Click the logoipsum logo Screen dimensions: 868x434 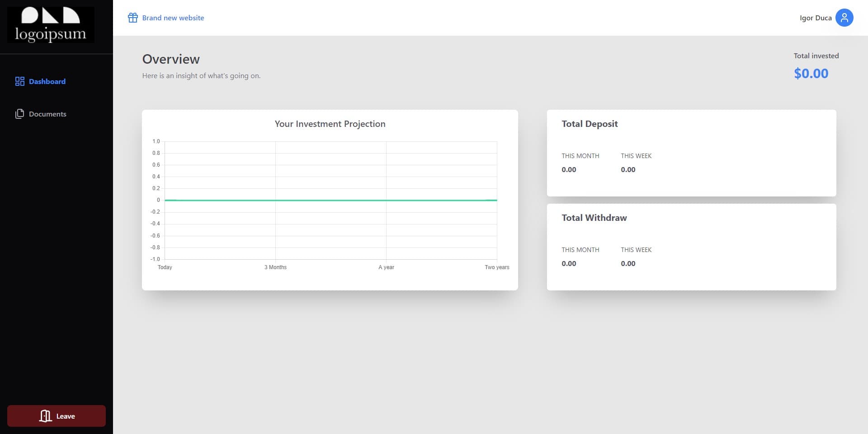(x=51, y=25)
